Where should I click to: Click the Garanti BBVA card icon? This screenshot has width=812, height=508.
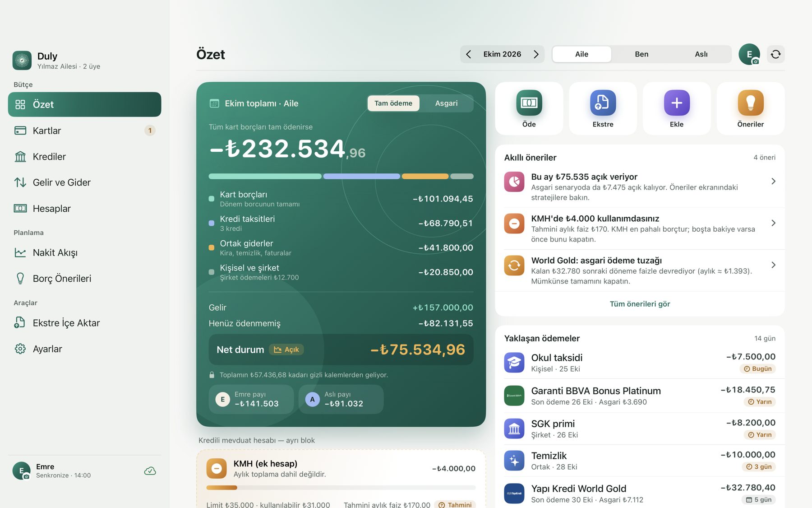[514, 396]
